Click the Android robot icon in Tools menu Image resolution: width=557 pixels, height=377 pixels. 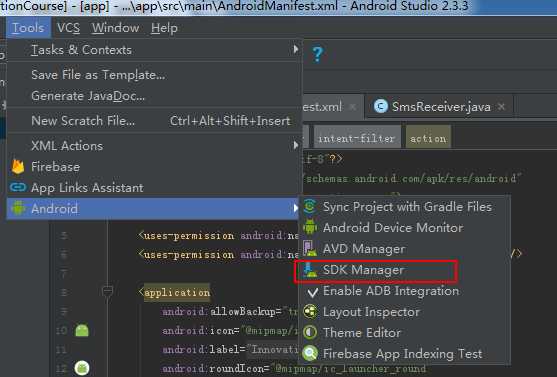tap(18, 208)
